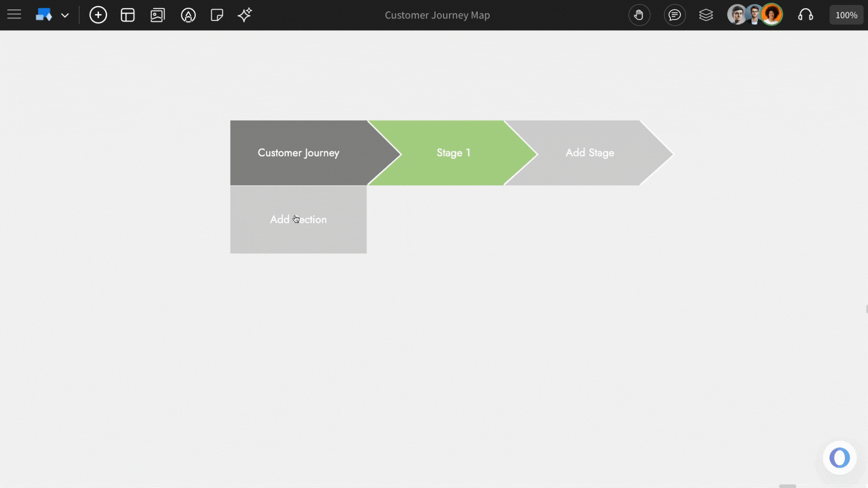The width and height of the screenshot is (868, 488).
Task: Add a sticky note
Action: [217, 15]
